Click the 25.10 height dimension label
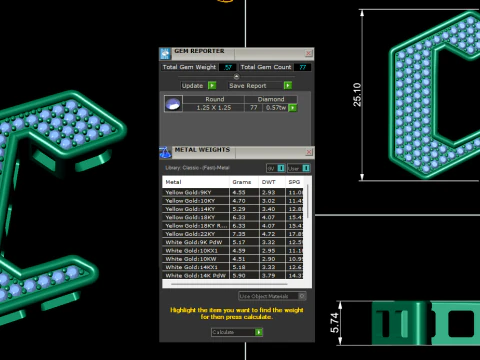 tap(357, 95)
